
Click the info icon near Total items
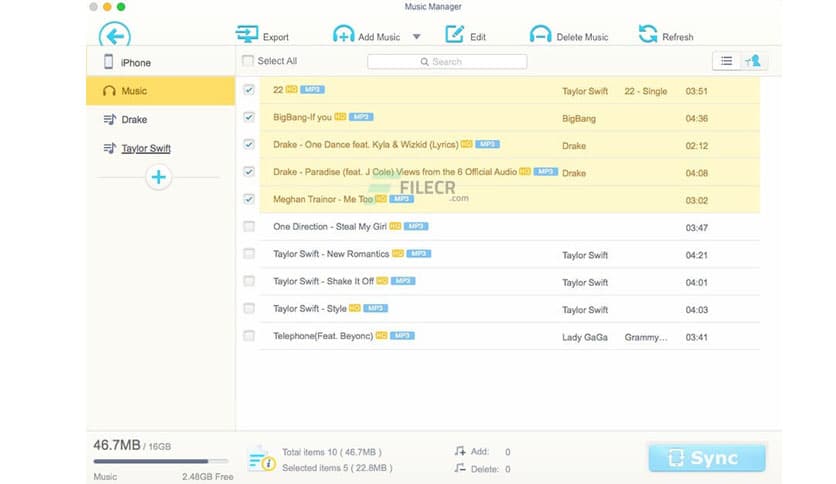pyautogui.click(x=260, y=459)
